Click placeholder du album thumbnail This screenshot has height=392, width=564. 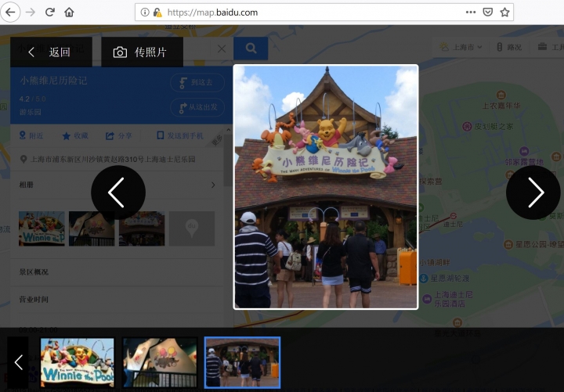point(192,228)
